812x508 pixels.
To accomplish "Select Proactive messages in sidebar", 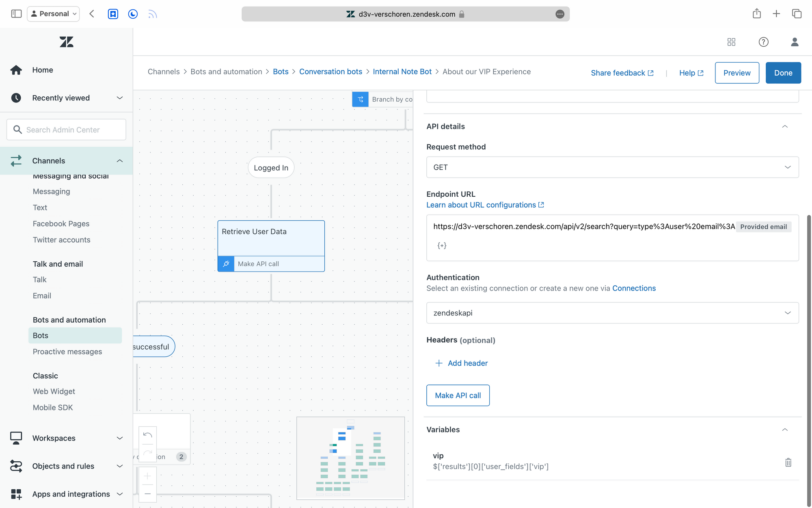I will click(67, 352).
